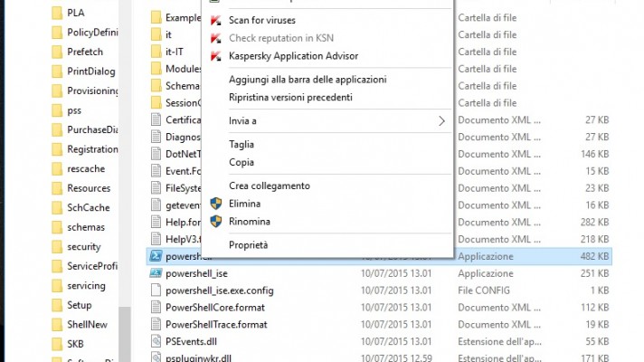Click the PowerShellCore.format file
The width and height of the screenshot is (644, 362).
click(x=216, y=308)
